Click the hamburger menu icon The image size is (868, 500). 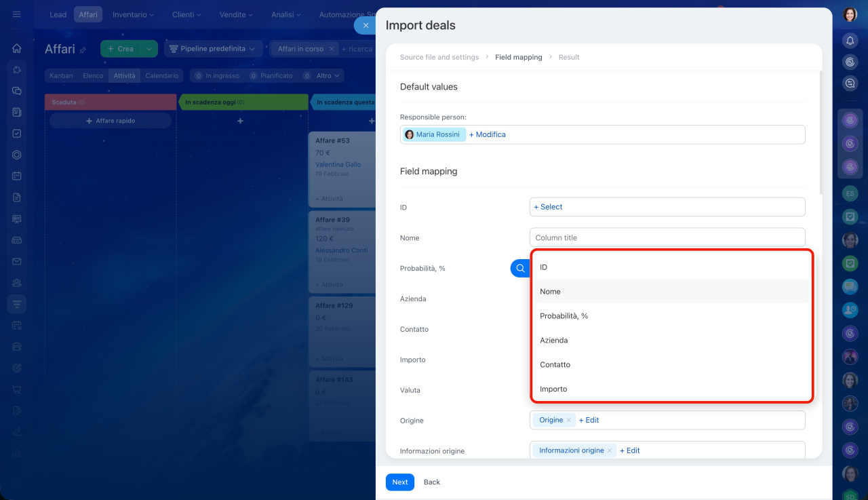[17, 14]
